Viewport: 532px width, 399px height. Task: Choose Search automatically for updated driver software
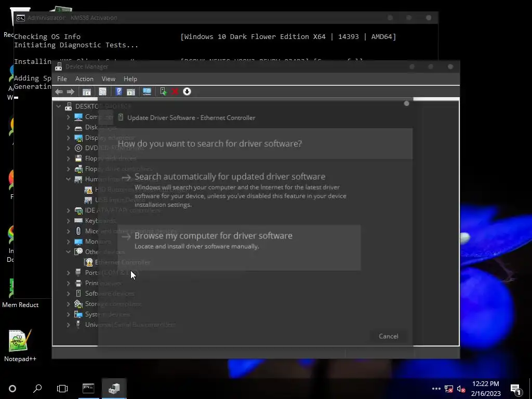pyautogui.click(x=239, y=190)
